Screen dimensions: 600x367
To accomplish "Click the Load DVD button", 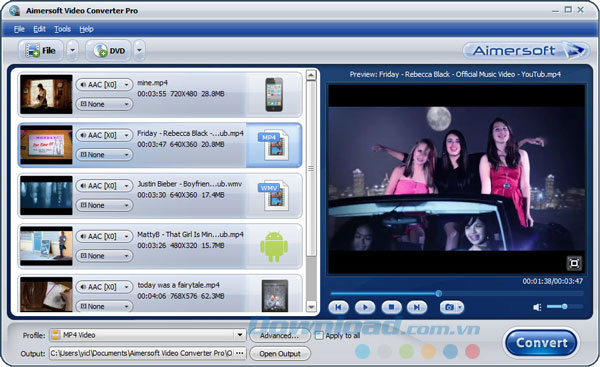I will 108,51.
